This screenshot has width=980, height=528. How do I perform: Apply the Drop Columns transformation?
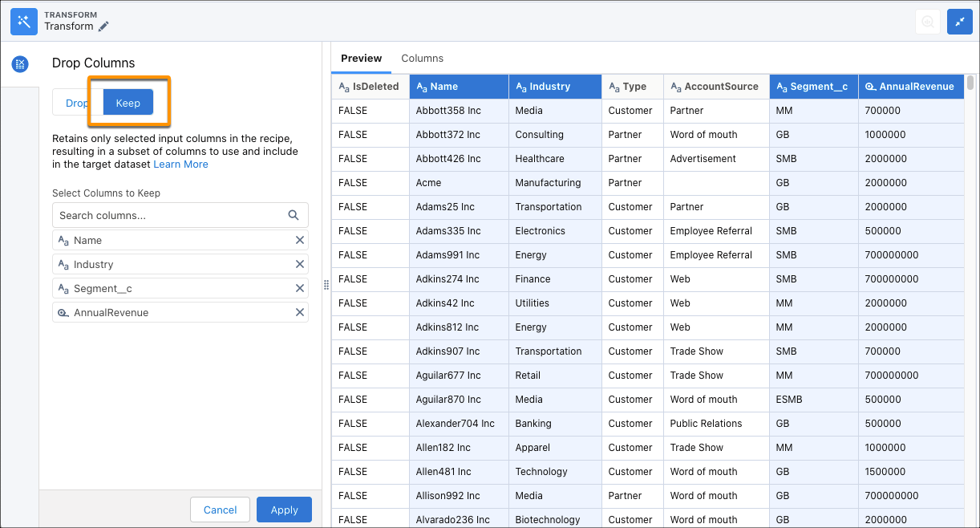pos(284,510)
